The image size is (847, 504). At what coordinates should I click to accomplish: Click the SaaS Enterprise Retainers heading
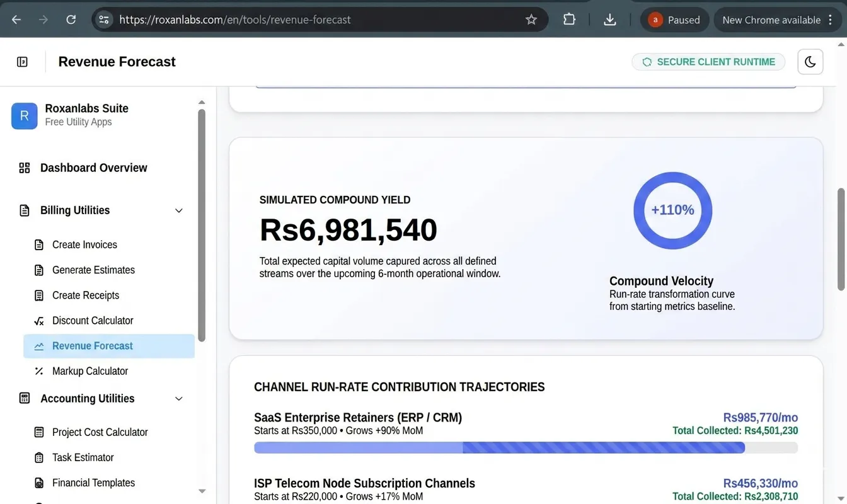[358, 418]
